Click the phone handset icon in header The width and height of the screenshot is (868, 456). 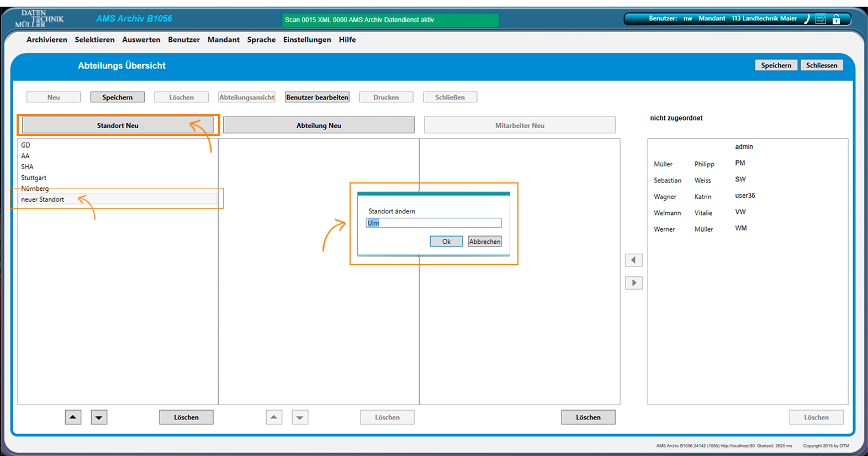point(807,19)
